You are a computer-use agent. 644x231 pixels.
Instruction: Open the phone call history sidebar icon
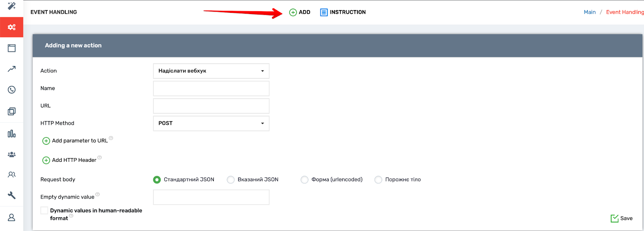pyautogui.click(x=12, y=90)
